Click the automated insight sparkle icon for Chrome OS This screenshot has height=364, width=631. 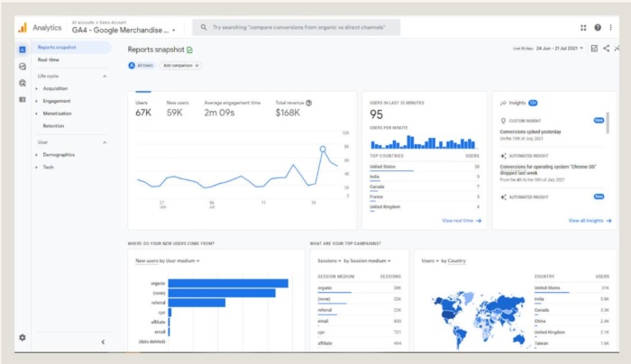click(503, 156)
